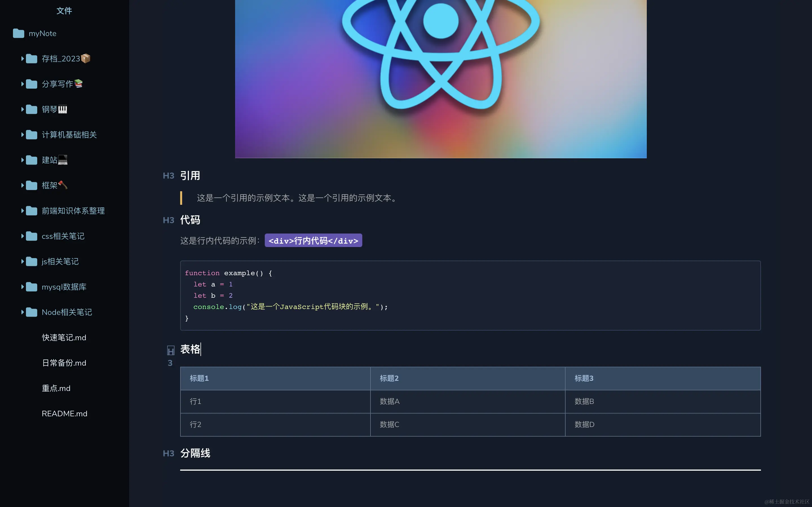Open the 快速笔记.md file
The height and width of the screenshot is (507, 812).
tap(64, 338)
